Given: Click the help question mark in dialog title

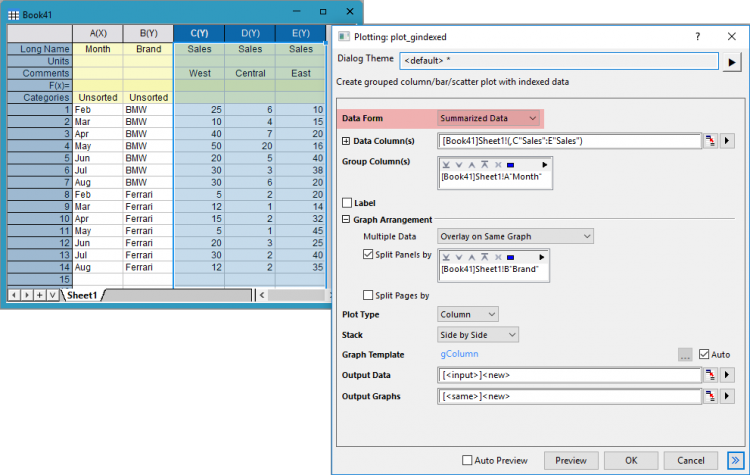Looking at the screenshot, I should tap(697, 37).
